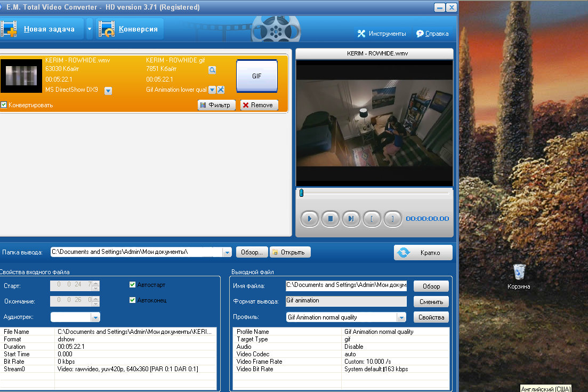Screen dimensions: 588x392
Task: Click the Окончание time stepper arrows
Action: pyautogui.click(x=96, y=301)
